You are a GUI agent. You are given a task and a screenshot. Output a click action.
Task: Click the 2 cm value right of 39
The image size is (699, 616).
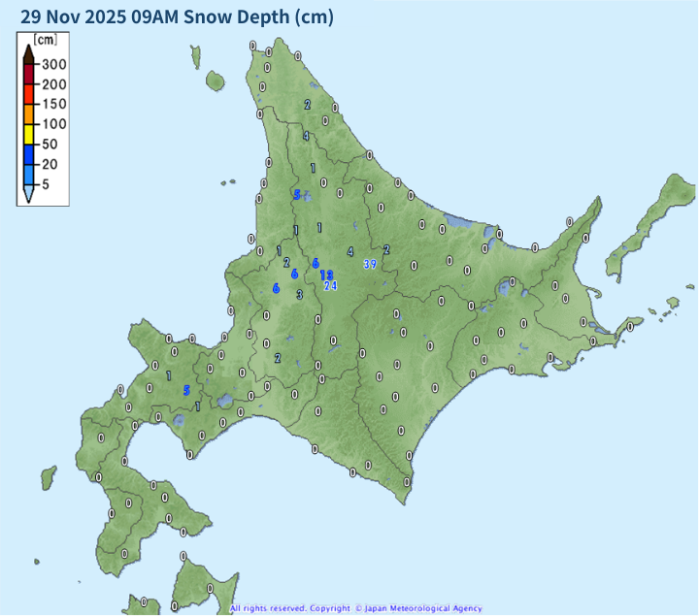click(386, 250)
